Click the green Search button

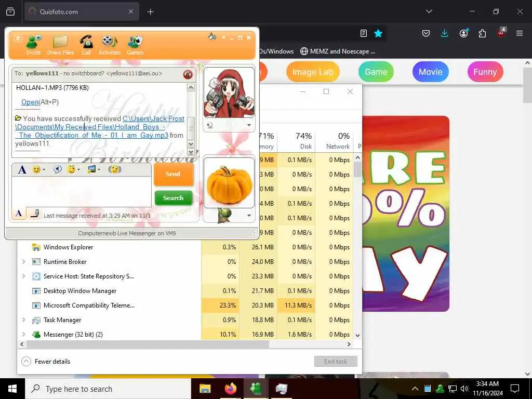click(x=173, y=198)
